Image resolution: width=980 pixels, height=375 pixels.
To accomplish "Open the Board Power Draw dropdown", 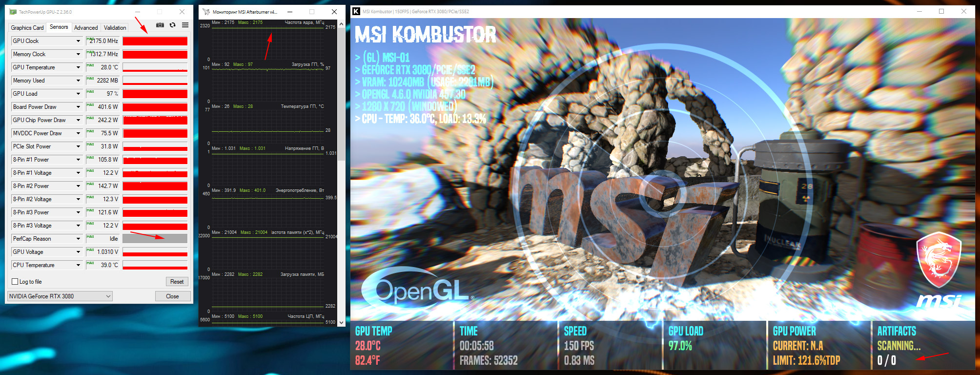I will [78, 107].
